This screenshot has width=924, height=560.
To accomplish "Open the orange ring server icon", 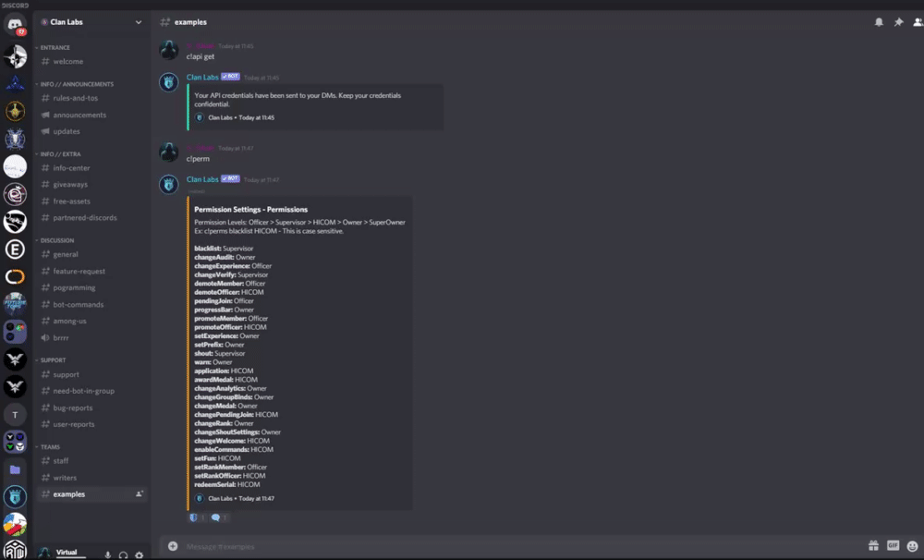I will point(15,276).
